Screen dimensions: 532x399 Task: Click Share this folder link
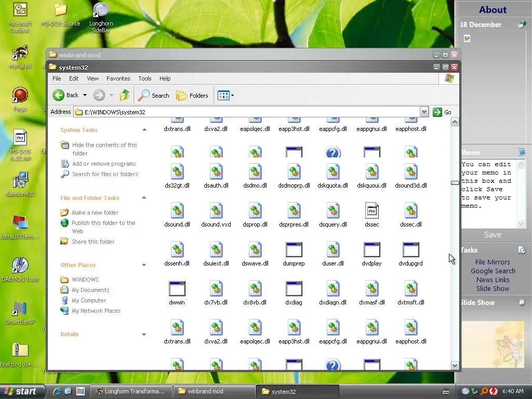click(93, 242)
